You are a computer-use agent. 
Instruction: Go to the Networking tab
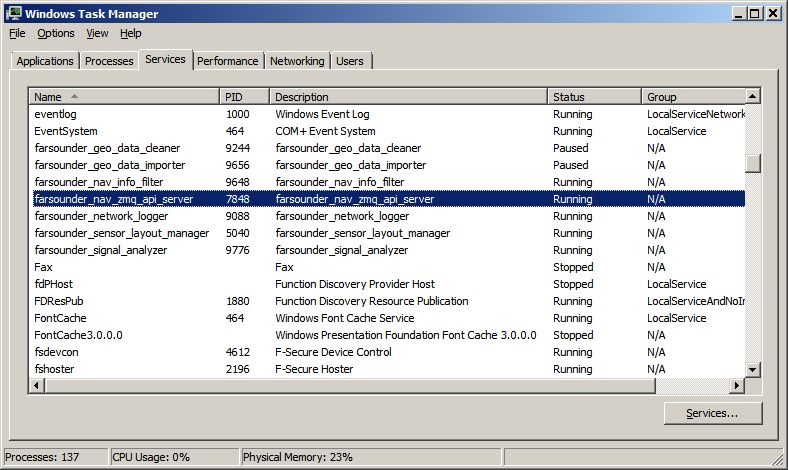click(x=297, y=61)
